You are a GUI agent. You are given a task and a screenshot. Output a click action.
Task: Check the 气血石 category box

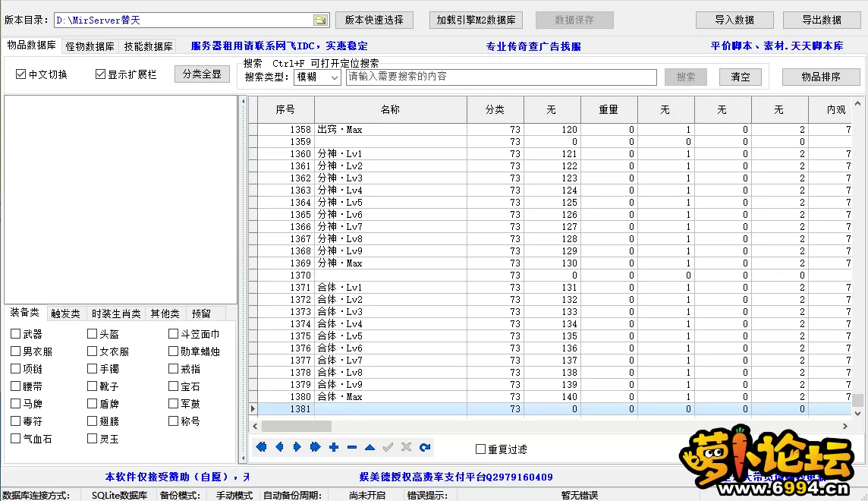[15, 439]
